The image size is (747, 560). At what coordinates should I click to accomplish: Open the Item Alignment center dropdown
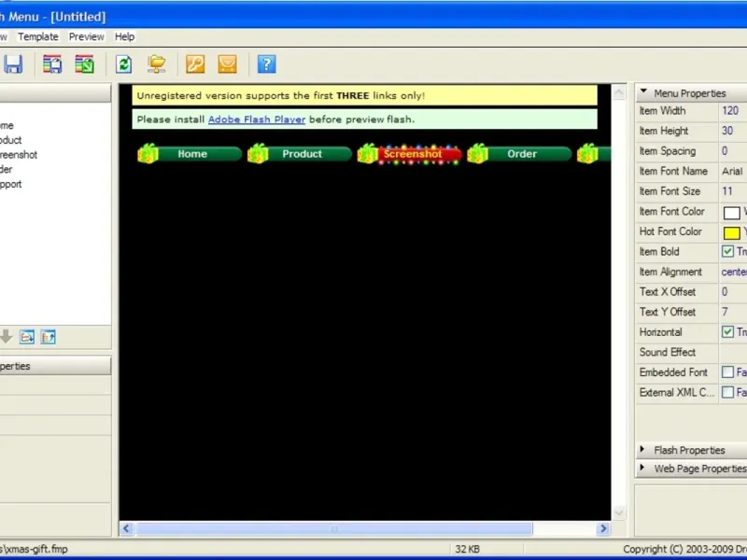733,272
